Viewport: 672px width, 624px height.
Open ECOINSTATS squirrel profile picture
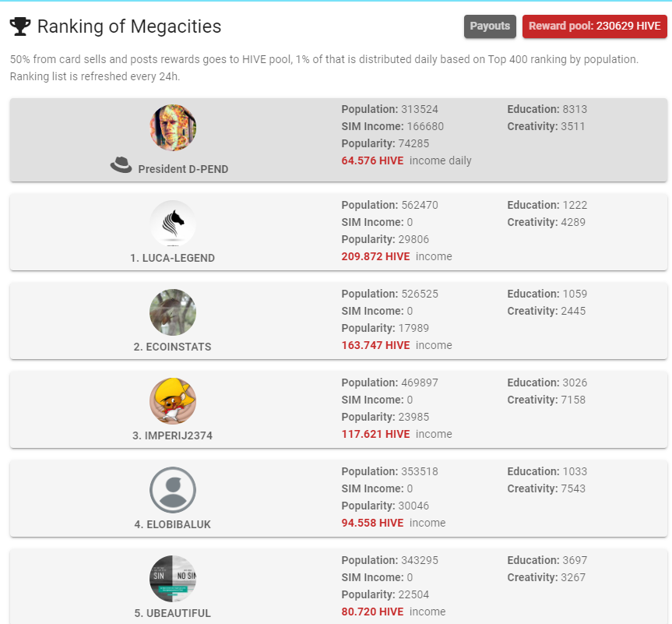(173, 312)
